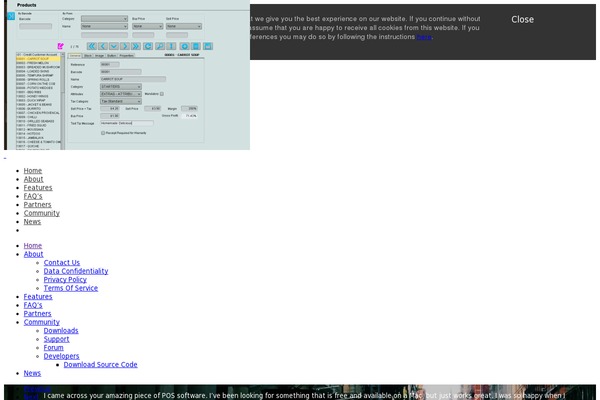Screen dimensions: 600x400
Task: Open the STARTERS category dropdown
Action: tap(121, 87)
